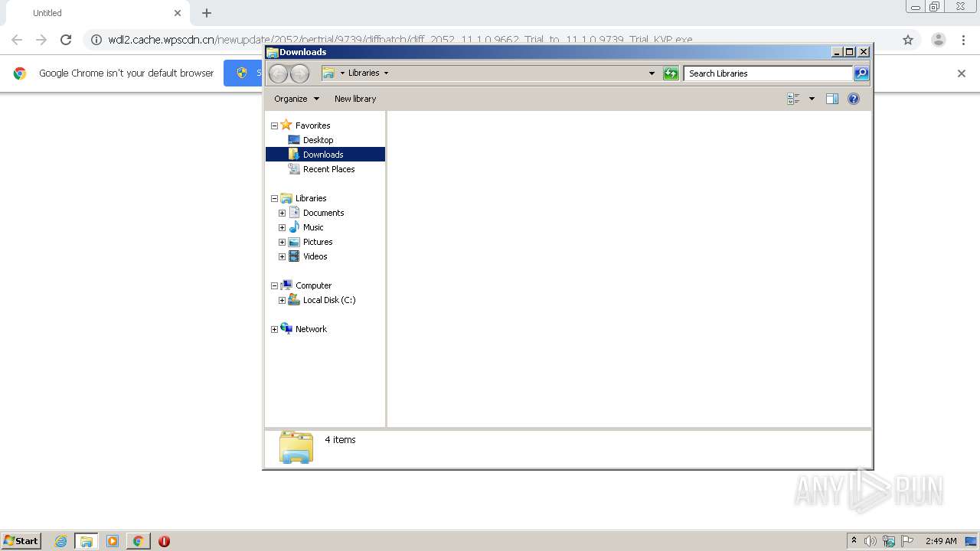The image size is (980, 551).
Task: Click the volume tray icon
Action: 871,541
